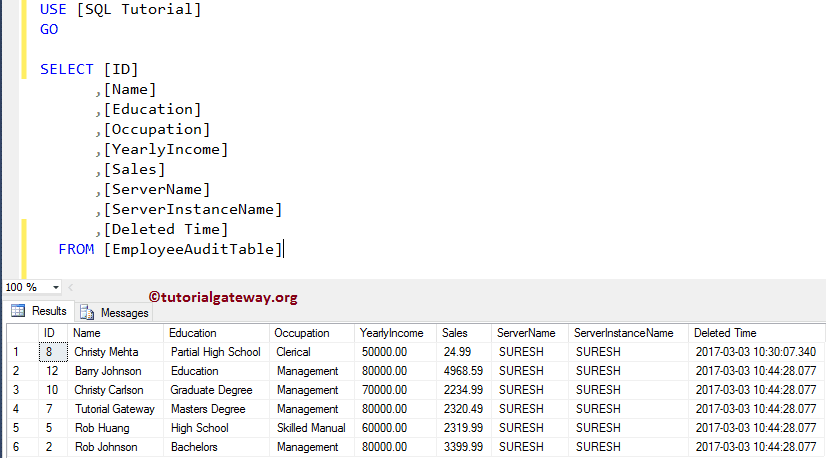
Task: Place cursor after [EmployeeAuditTable] in query
Action: click(283, 249)
